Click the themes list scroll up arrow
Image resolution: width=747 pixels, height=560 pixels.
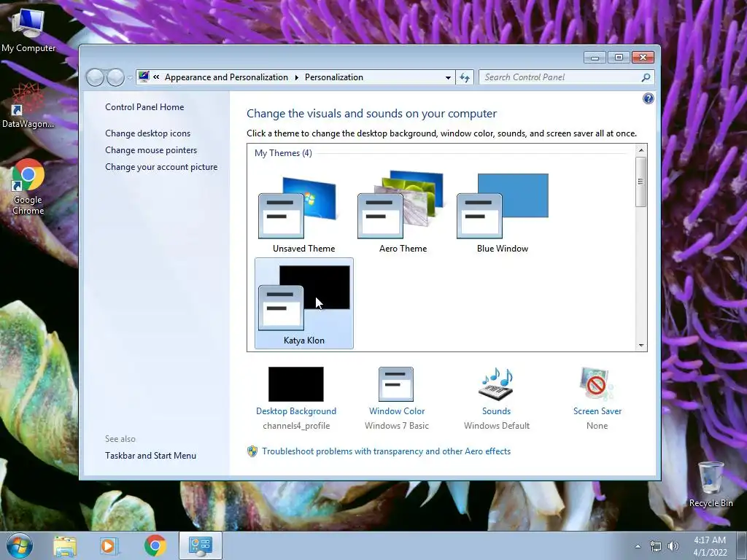coord(641,150)
